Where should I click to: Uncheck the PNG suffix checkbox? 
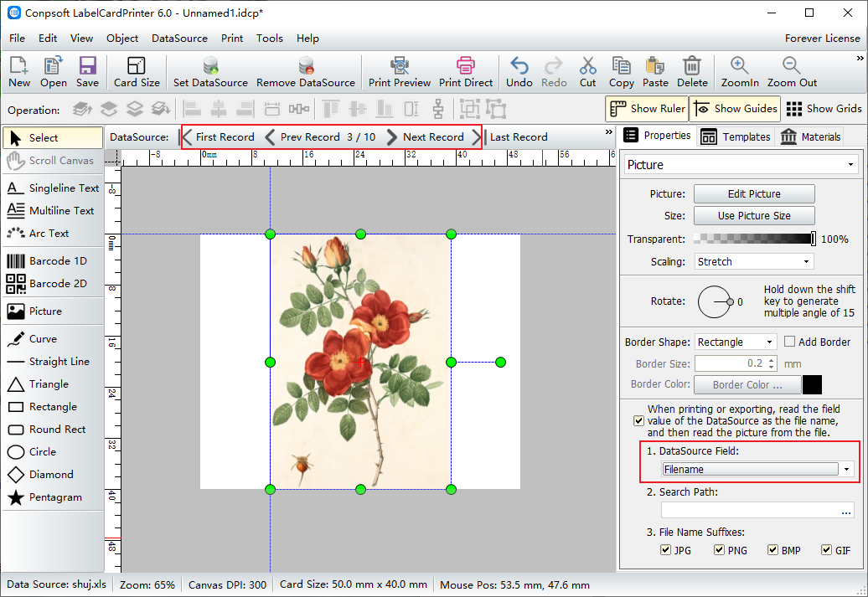click(x=719, y=550)
